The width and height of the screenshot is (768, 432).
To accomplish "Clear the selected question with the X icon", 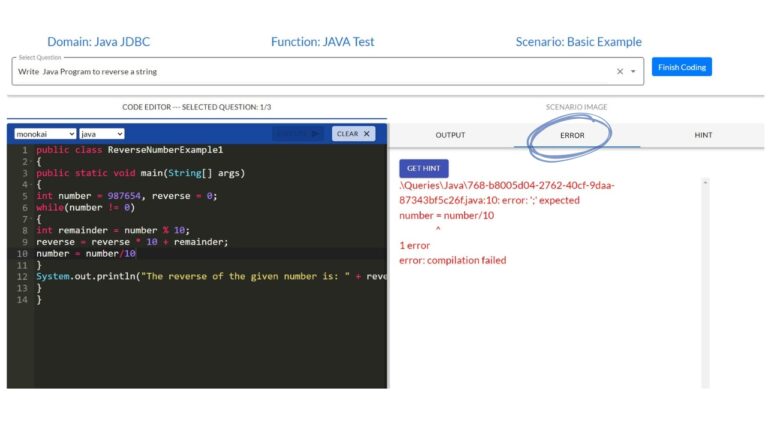I will click(x=619, y=72).
